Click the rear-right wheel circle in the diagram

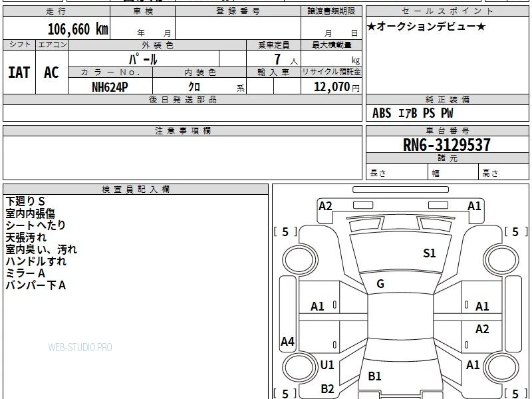(501, 367)
